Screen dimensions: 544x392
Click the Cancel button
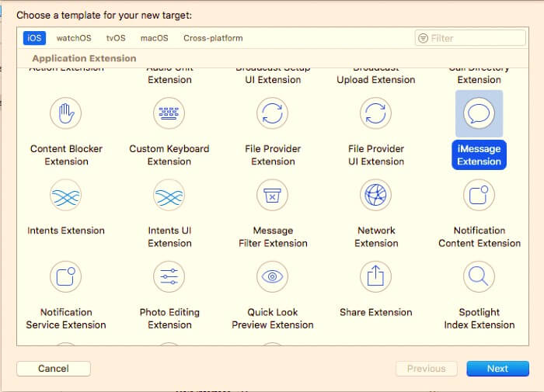click(x=54, y=369)
